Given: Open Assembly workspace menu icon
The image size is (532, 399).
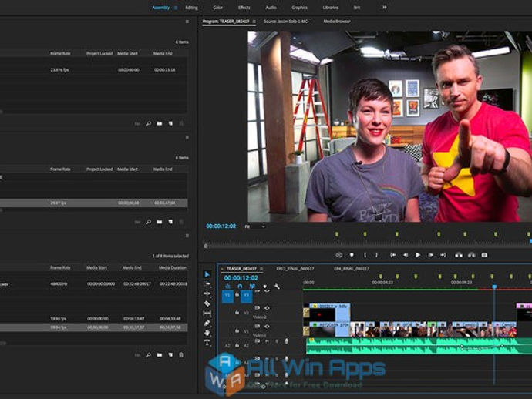Looking at the screenshot, I should (x=176, y=8).
